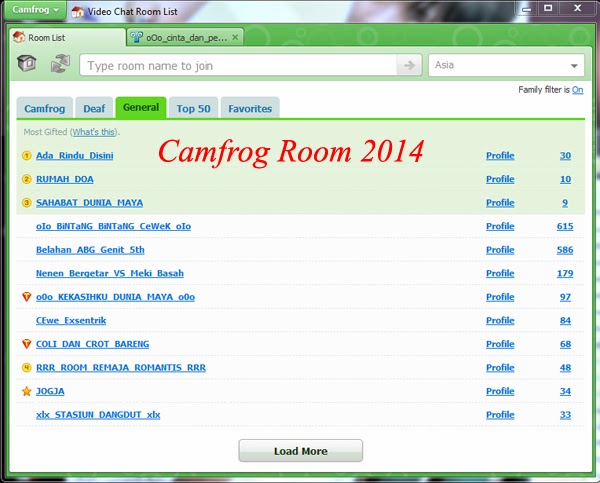Image resolution: width=600 pixels, height=483 pixels.
Task: Join the CEwe_Exsentrik room
Action: (71, 321)
